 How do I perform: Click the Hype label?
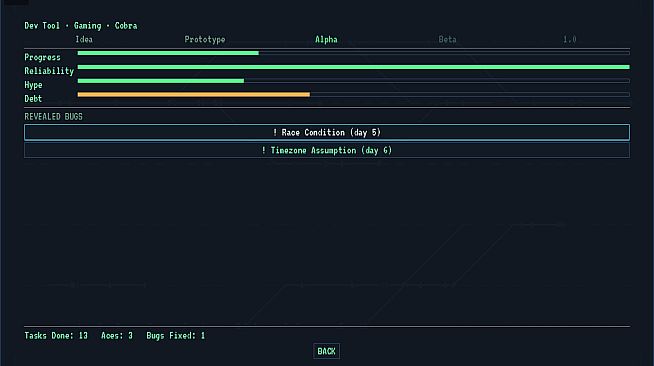(33, 85)
